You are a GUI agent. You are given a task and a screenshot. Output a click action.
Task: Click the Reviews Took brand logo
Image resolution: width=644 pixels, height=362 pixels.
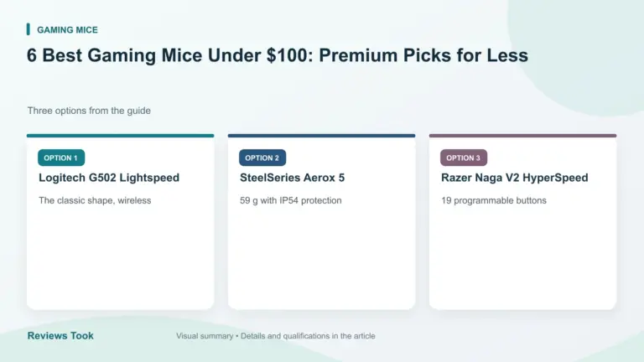click(60, 336)
